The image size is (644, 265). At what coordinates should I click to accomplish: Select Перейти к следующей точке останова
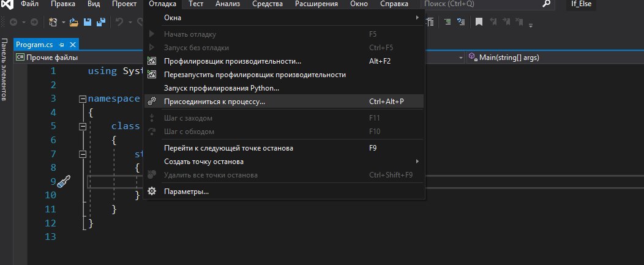(284, 148)
